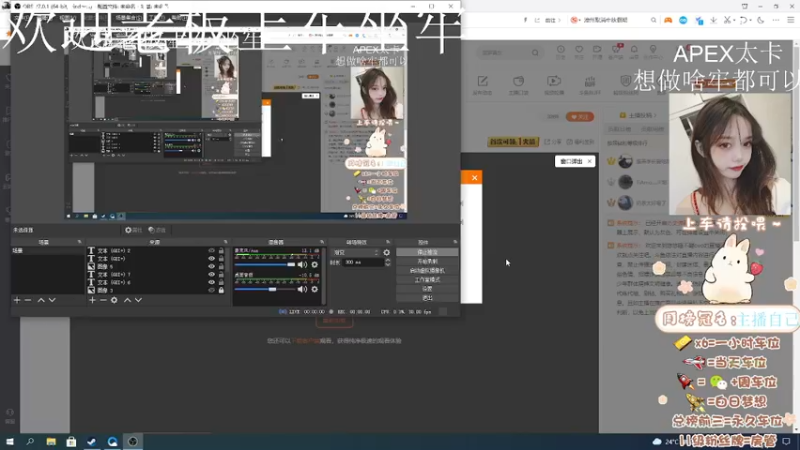Toggle visibility of 图像 5 source
This screenshot has width=800, height=450.
coord(211,266)
